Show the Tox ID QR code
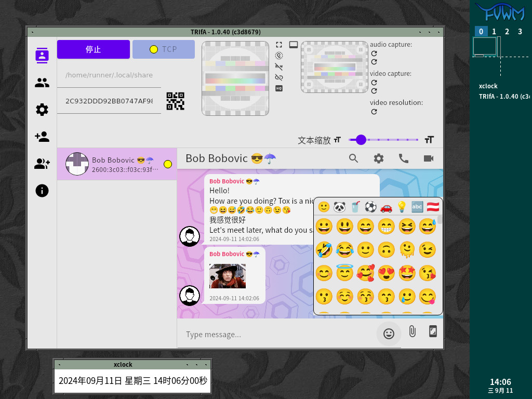This screenshot has height=399, width=532. [x=176, y=101]
